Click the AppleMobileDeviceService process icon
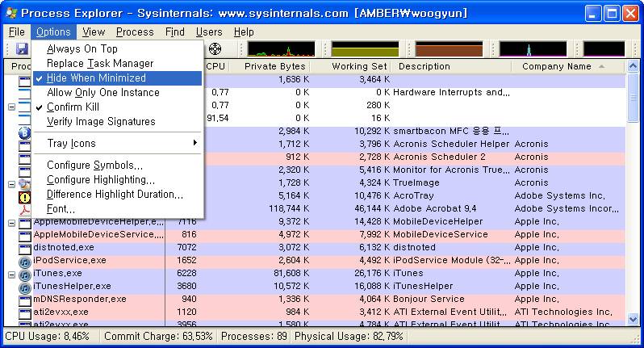The height and width of the screenshot is (348, 644). point(25,236)
